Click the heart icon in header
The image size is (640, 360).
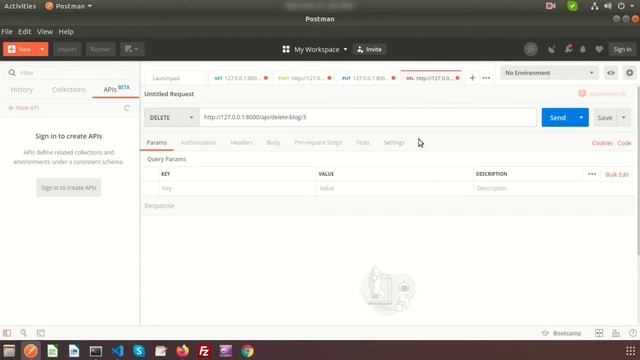599,49
